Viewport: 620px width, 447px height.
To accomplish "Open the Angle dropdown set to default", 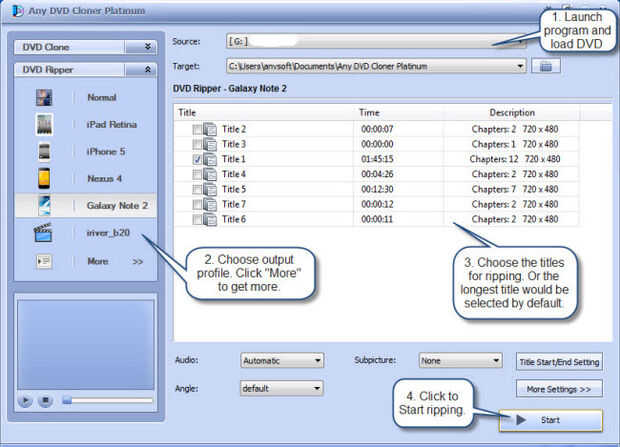I will 282,388.
